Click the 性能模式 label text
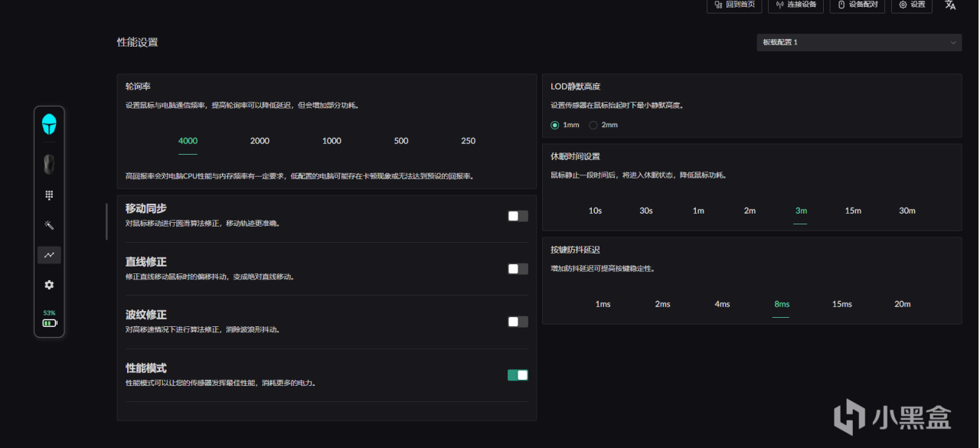The width and height of the screenshot is (980, 448). [145, 368]
